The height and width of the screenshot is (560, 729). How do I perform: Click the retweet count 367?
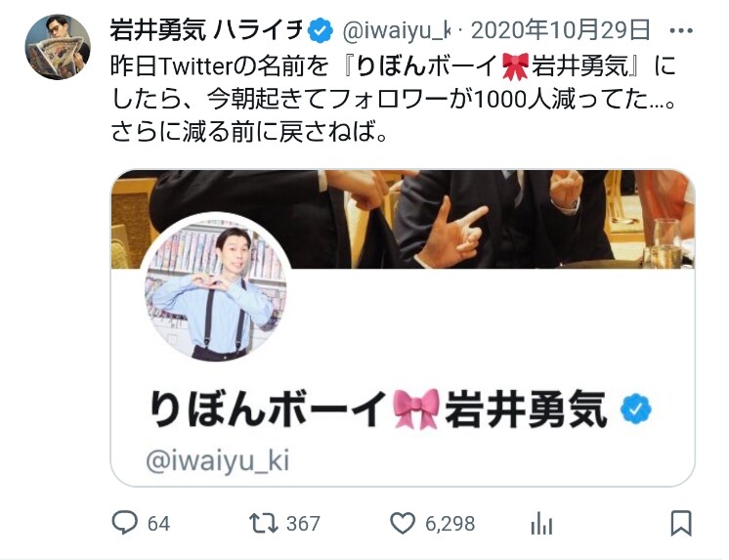[x=303, y=524]
